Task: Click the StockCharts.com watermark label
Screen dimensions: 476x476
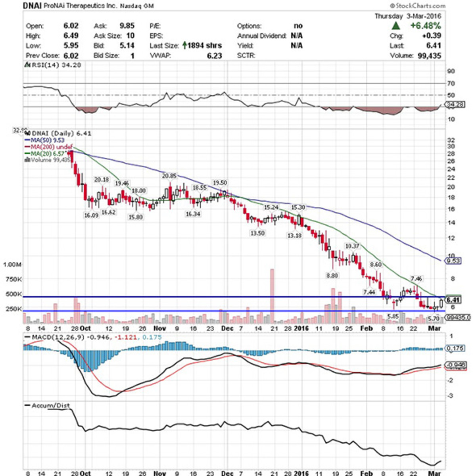Action: tap(418, 6)
